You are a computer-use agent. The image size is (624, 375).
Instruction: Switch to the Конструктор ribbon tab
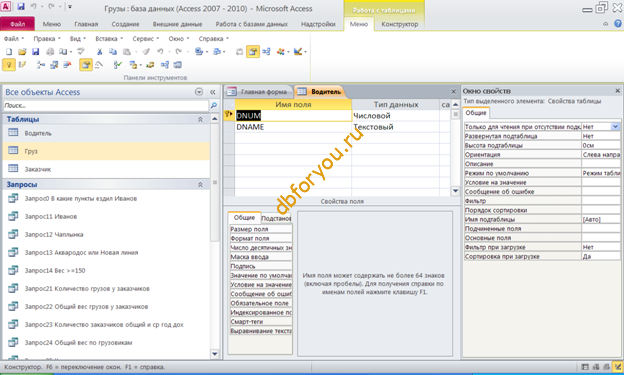click(400, 24)
